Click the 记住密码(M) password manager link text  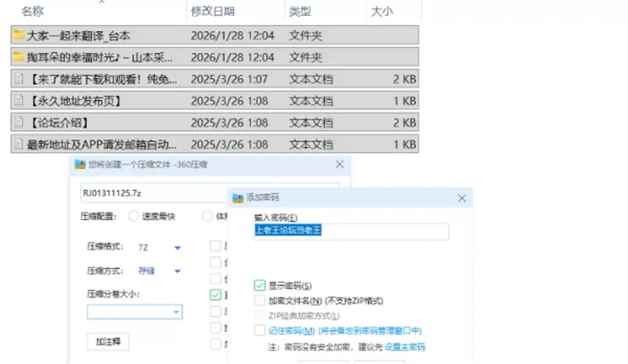pos(345,331)
